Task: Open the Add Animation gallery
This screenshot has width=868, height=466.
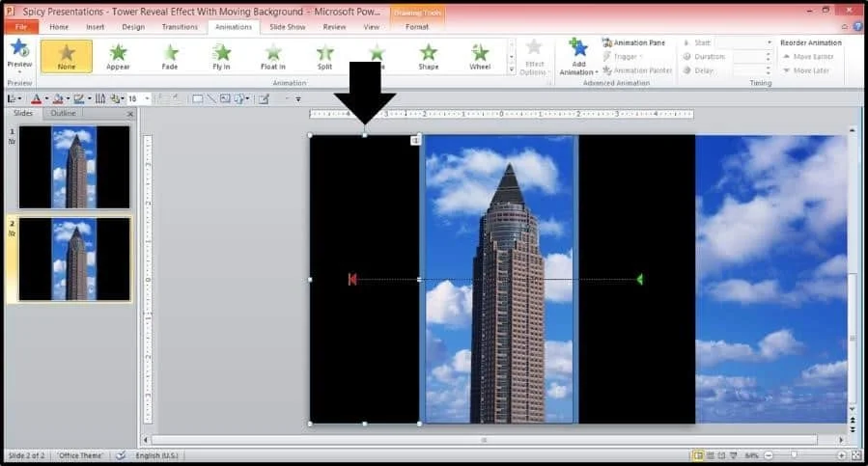Action: [x=578, y=57]
